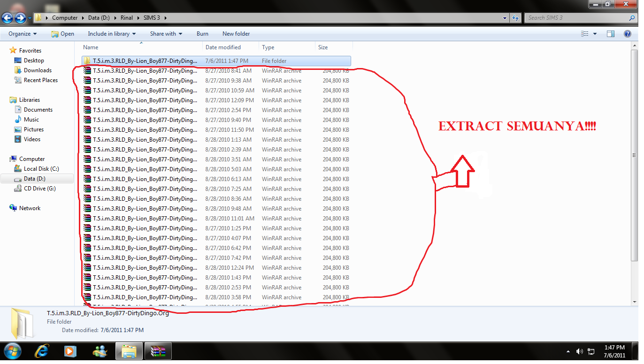
Task: Select the archive modified 8/27/2010 11:50 PM
Action: pos(216,130)
